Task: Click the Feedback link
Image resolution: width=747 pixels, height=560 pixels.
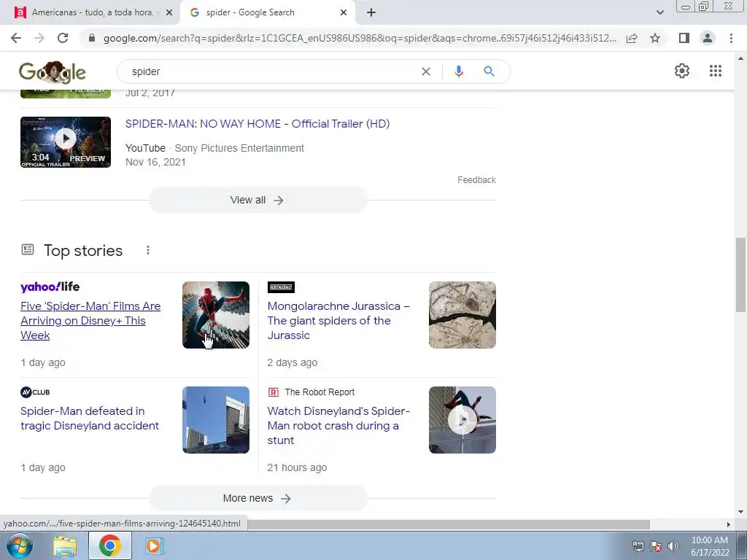Action: (x=476, y=180)
